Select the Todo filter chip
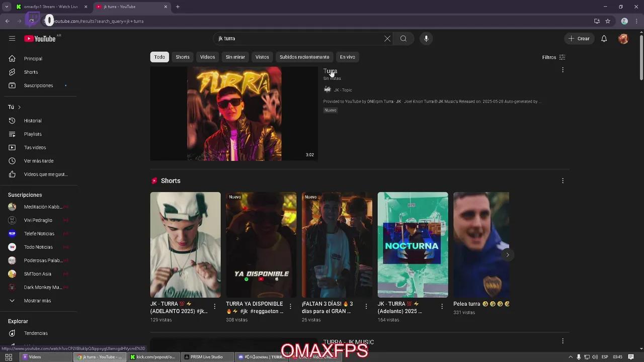The image size is (644, 362). pyautogui.click(x=159, y=57)
